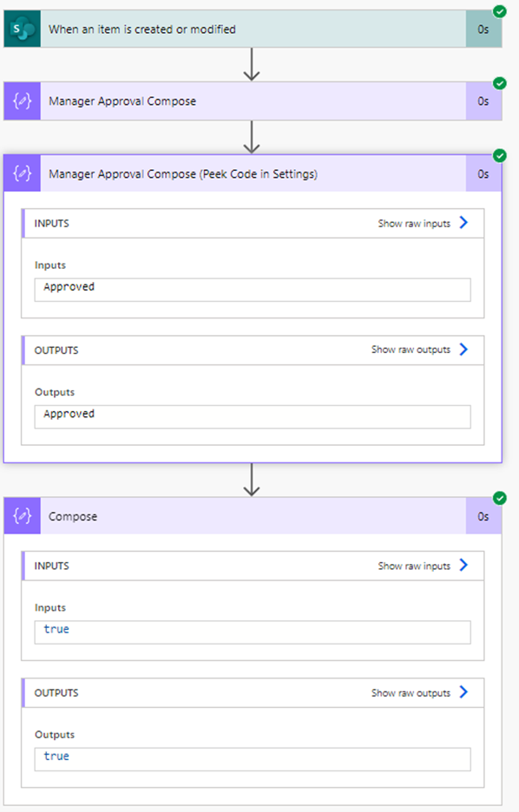
Task: Click the green success check on the trigger
Action: coord(499,11)
